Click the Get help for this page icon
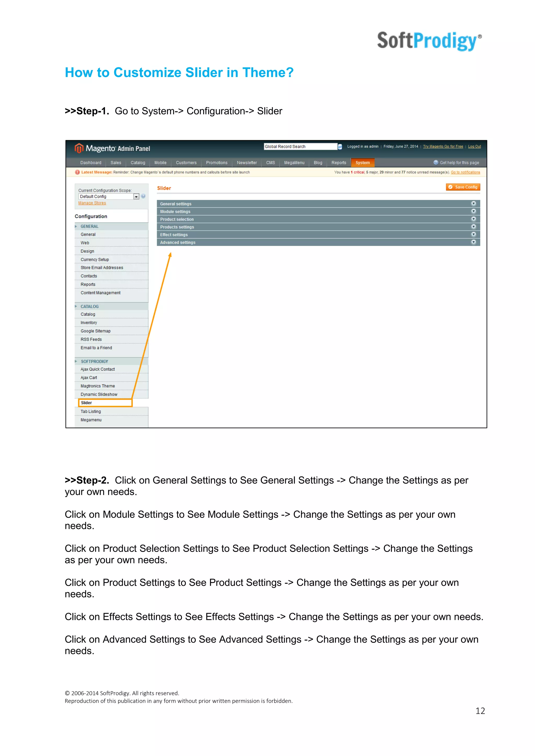The height and width of the screenshot is (756, 535). pos(435,162)
